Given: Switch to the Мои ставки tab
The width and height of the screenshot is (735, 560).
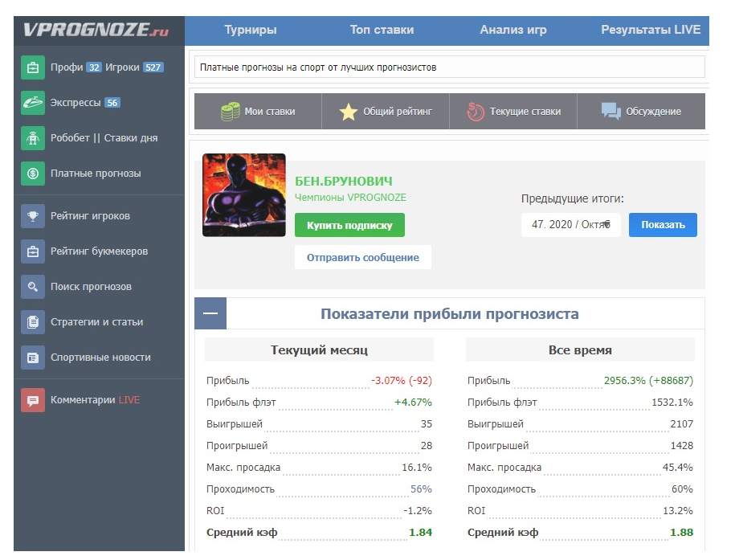Looking at the screenshot, I should [x=258, y=112].
